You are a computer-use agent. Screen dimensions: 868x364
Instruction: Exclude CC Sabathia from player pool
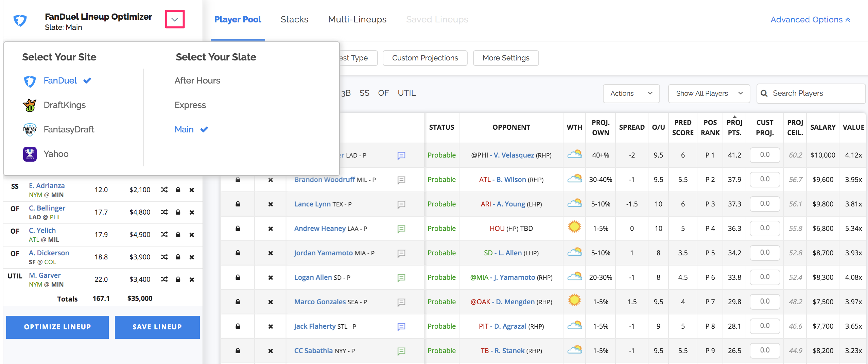271,351
